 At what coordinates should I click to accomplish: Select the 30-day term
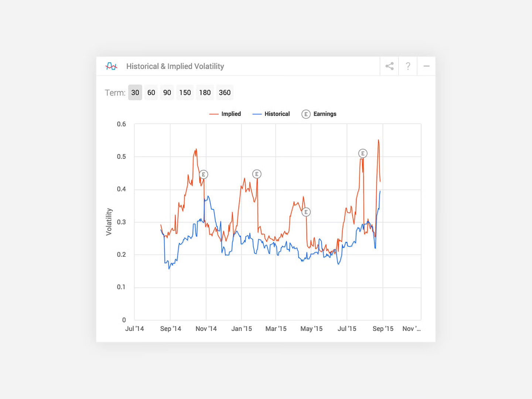[x=135, y=93]
